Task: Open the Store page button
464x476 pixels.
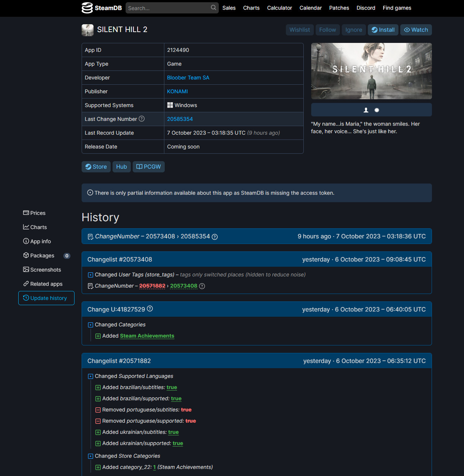Action: point(96,167)
